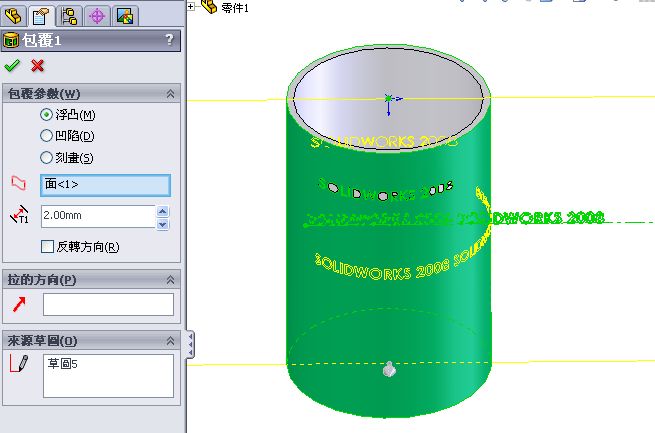Open the DisplayManager appearance tab
The height and width of the screenshot is (433, 655).
pyautogui.click(x=125, y=16)
